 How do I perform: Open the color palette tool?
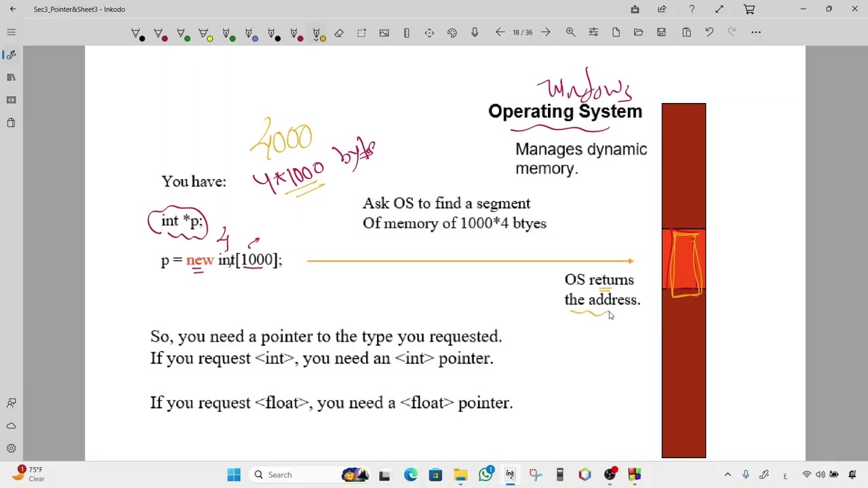452,33
